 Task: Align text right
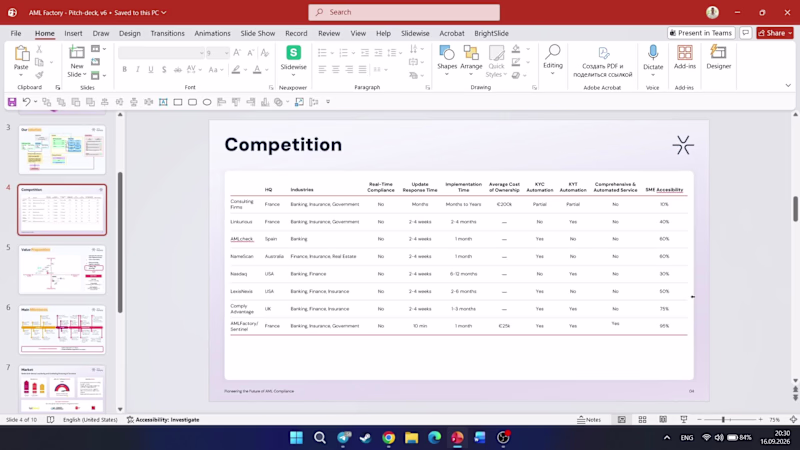[349, 69]
